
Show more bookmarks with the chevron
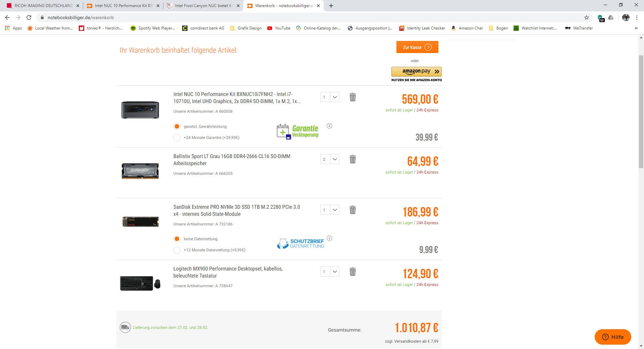[x=636, y=28]
